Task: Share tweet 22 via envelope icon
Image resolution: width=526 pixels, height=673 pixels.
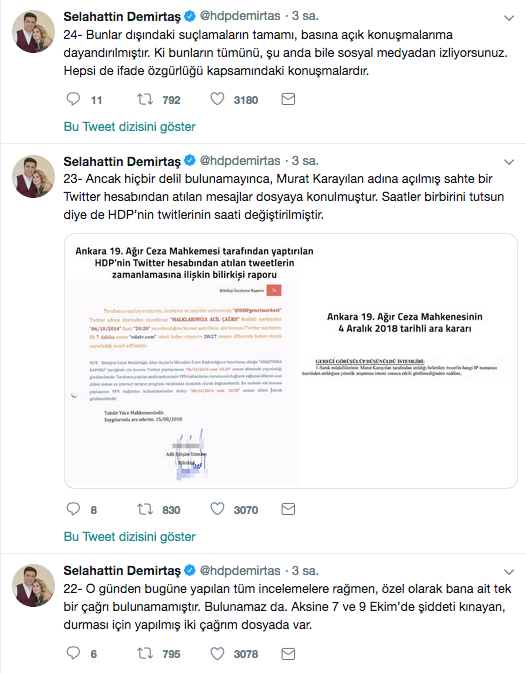Action: (288, 654)
